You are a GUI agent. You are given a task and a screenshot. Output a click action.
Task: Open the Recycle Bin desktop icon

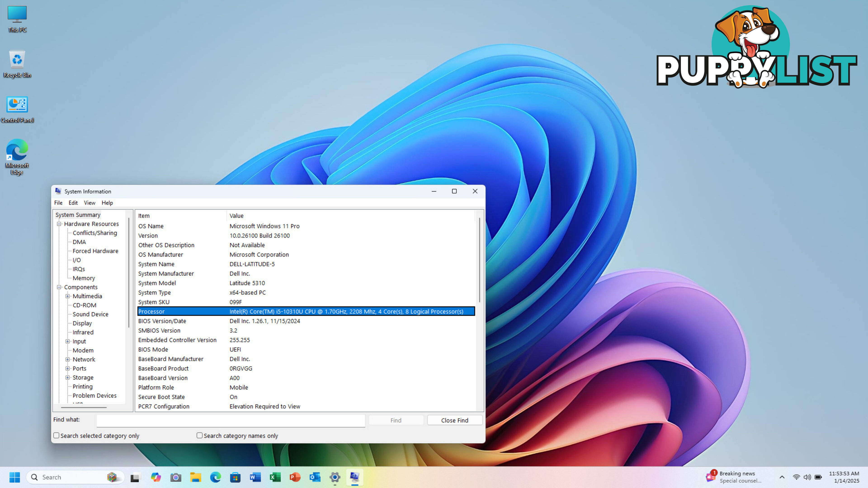(17, 64)
